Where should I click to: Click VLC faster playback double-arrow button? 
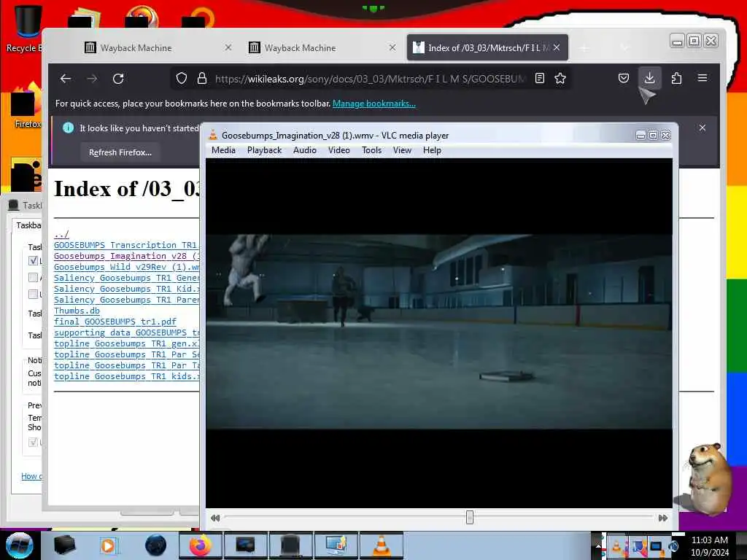click(662, 518)
